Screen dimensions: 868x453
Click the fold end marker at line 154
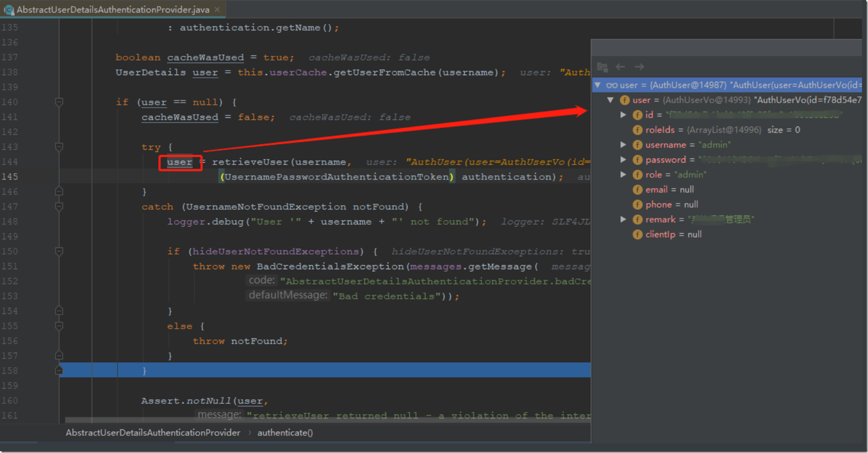59,311
